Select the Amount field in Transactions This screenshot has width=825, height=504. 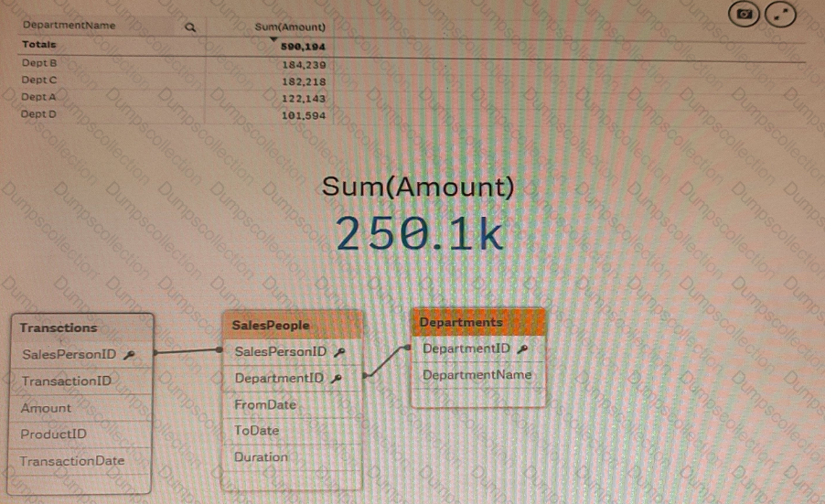[x=46, y=408]
